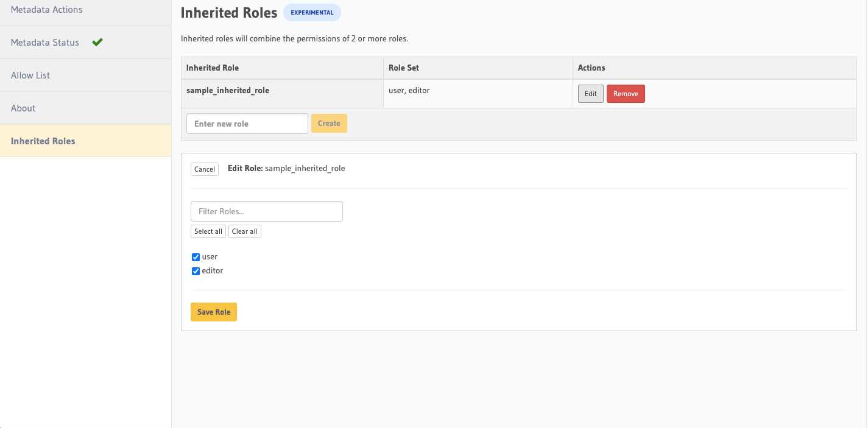Viewport: 868px width, 428px height.
Task: Open Allow List in the sidebar
Action: click(x=30, y=75)
